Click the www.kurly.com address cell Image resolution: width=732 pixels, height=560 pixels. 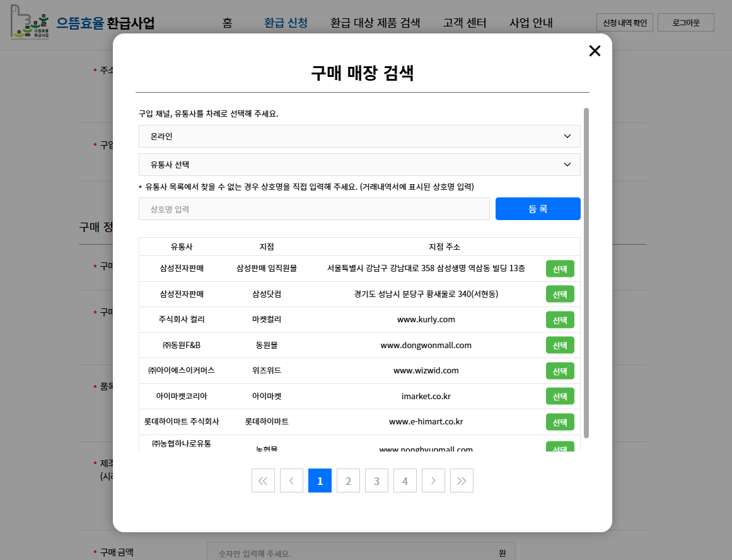426,320
